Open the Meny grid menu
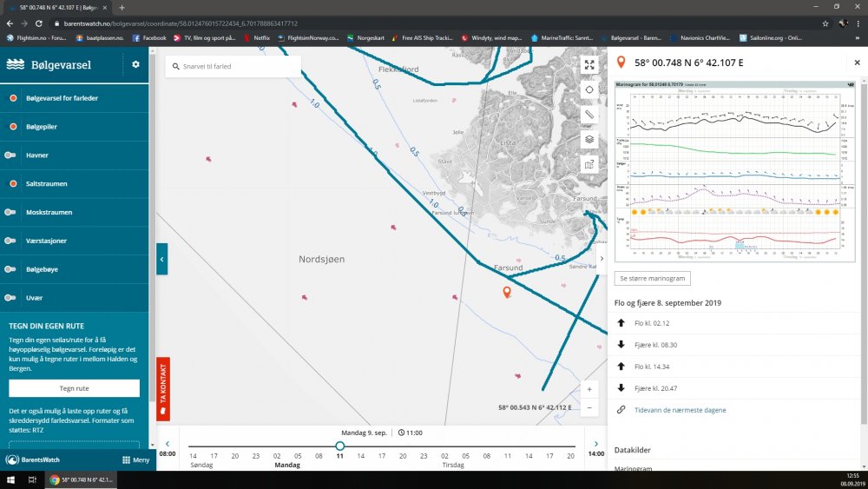 (135, 459)
